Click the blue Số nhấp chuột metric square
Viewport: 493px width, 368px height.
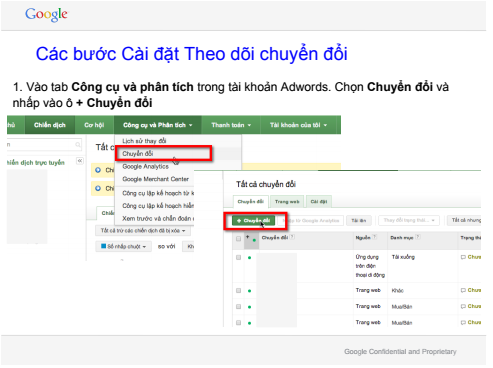[103, 246]
